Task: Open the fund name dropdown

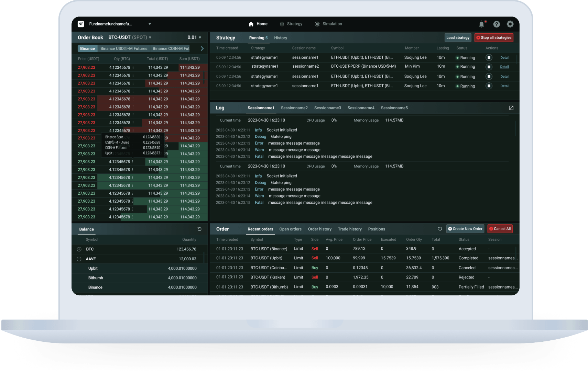Action: [150, 24]
